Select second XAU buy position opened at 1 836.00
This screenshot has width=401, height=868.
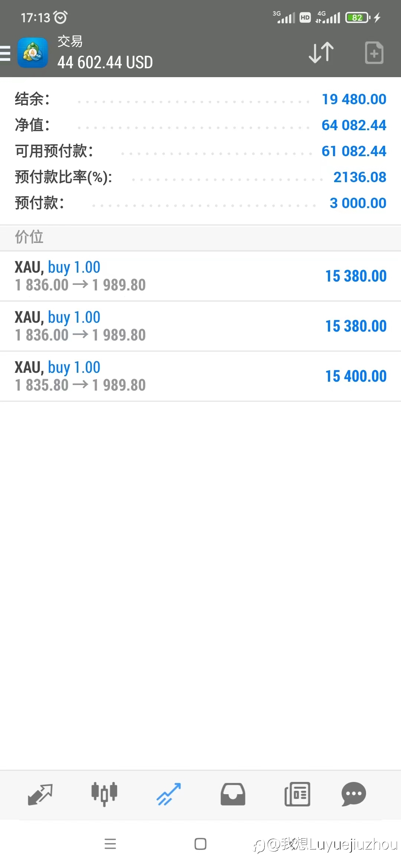200,326
